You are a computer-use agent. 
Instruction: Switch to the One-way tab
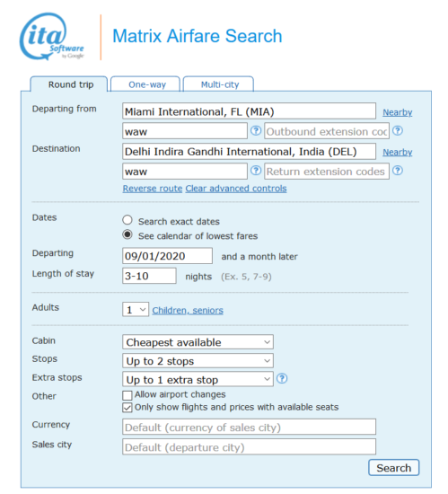pos(145,84)
